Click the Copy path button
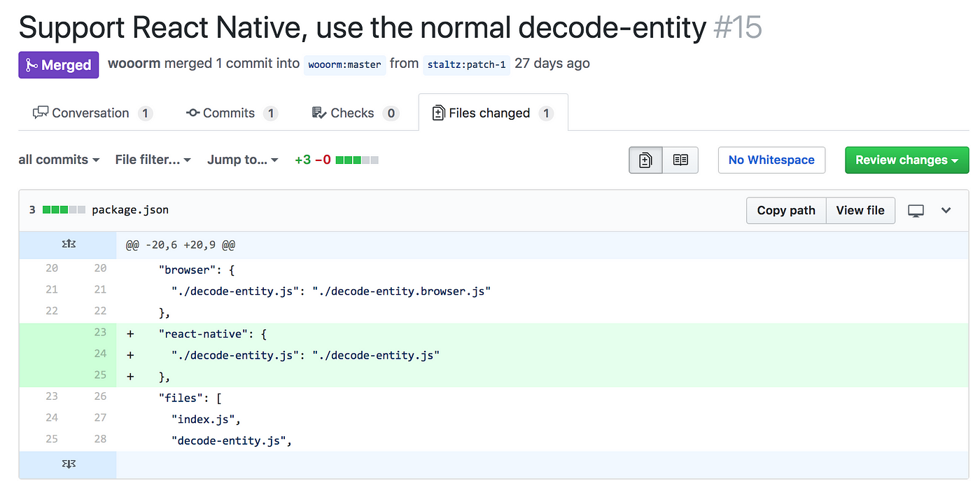Viewport: 980px width, 493px height. (786, 210)
